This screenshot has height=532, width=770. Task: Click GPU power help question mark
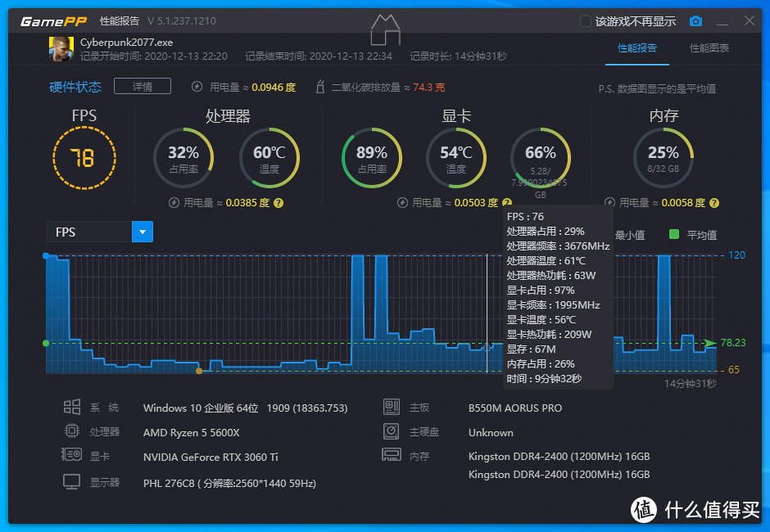[x=507, y=203]
